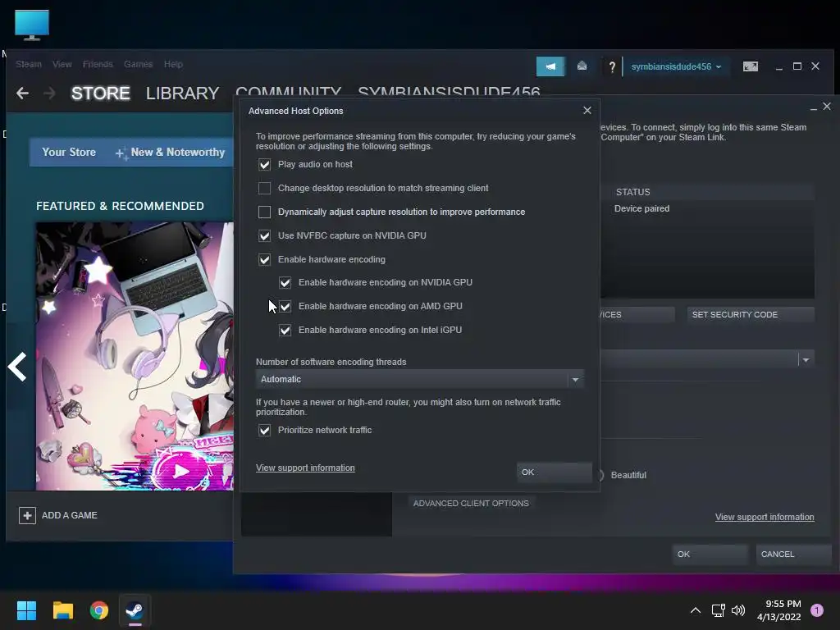Open the desktop monitor shortcut icon

tap(32, 25)
